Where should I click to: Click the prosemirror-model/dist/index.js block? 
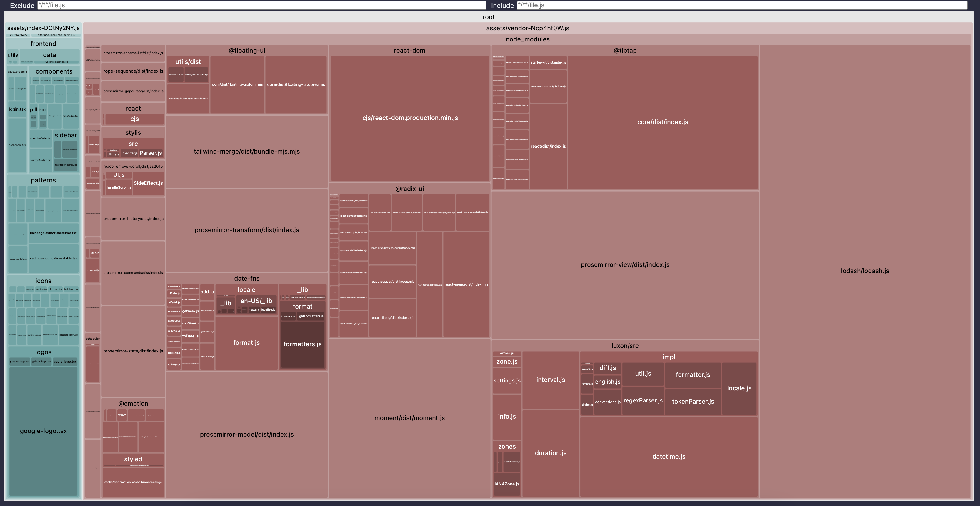coord(246,435)
